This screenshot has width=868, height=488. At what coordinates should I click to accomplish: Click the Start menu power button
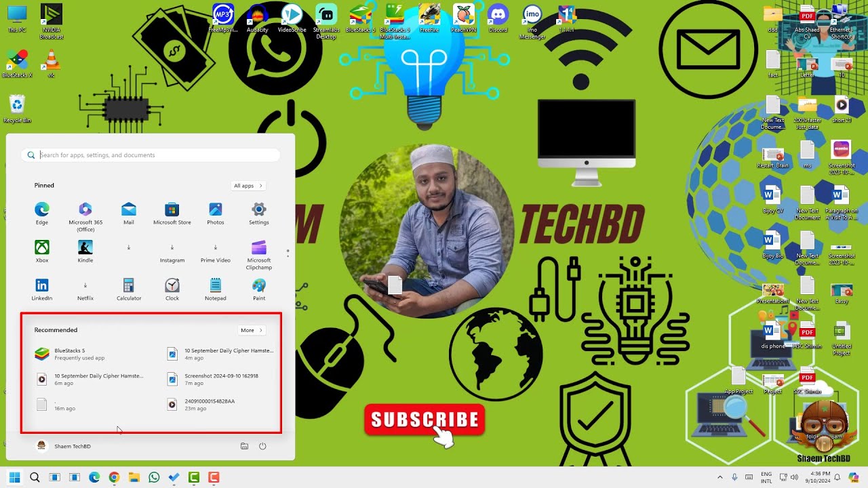pos(262,446)
